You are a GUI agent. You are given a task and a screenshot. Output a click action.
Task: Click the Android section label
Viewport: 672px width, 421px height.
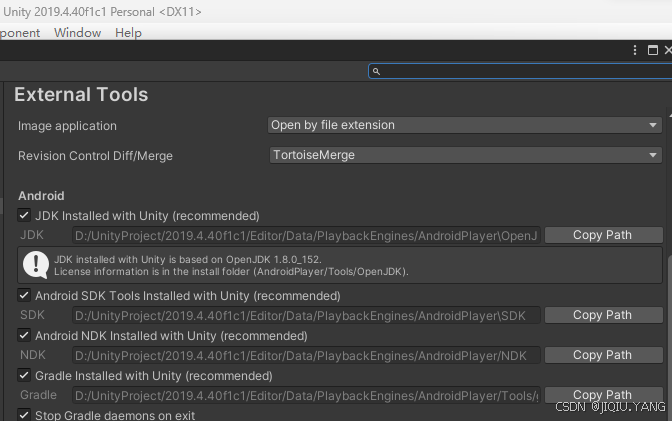tap(41, 196)
